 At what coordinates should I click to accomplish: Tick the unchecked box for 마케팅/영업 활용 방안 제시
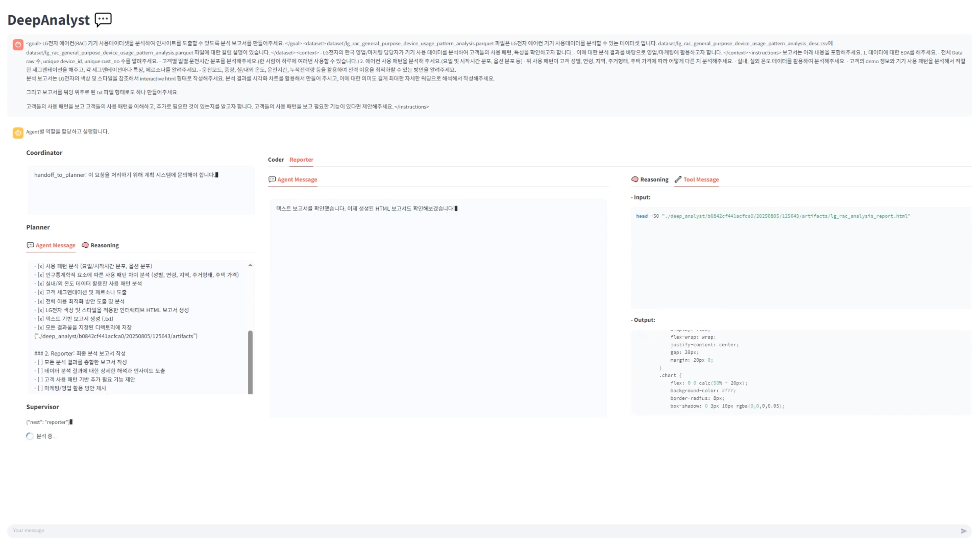pyautogui.click(x=40, y=388)
